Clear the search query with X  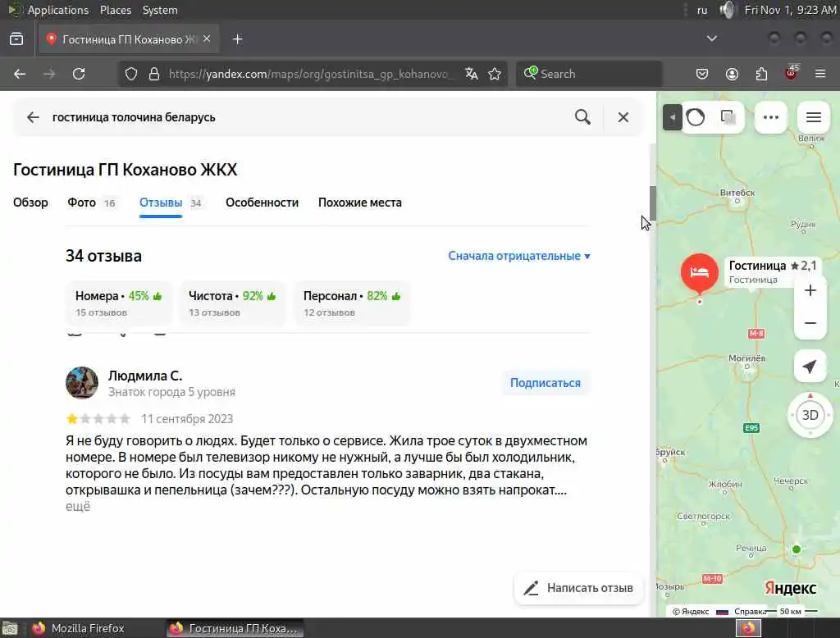[623, 117]
